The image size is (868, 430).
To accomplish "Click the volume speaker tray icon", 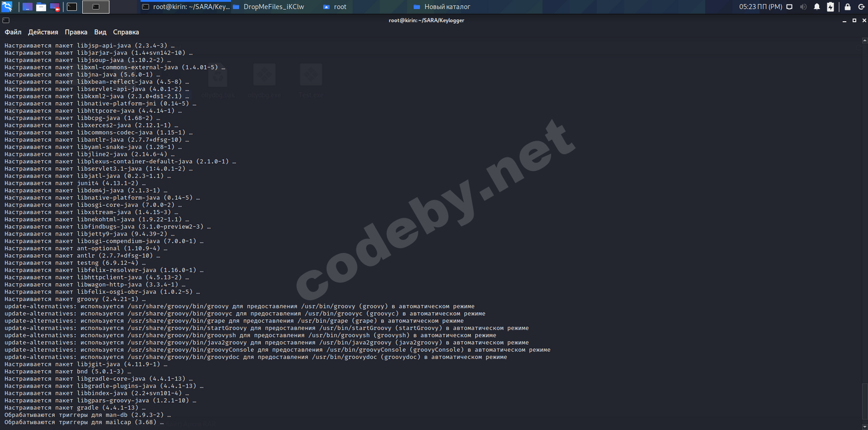I will click(x=803, y=7).
